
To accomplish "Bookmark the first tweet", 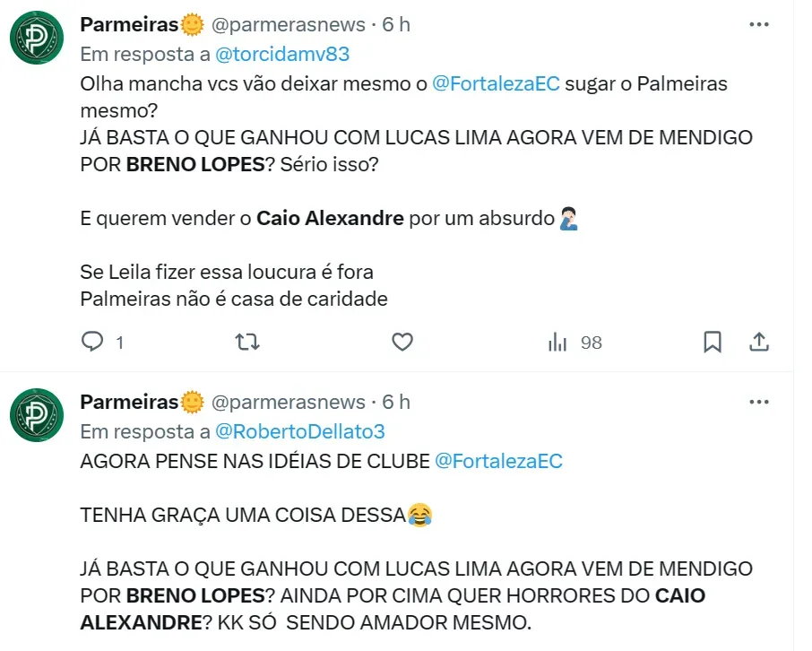I will [x=713, y=342].
